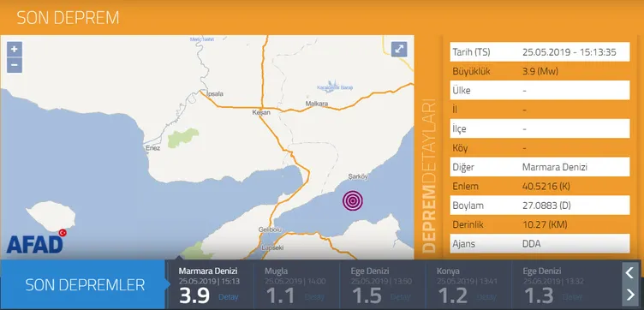Click the SON DEPREMLER label
The image size is (644, 310).
85,285
